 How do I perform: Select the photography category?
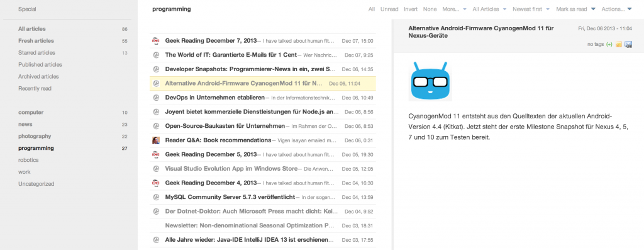(x=35, y=136)
